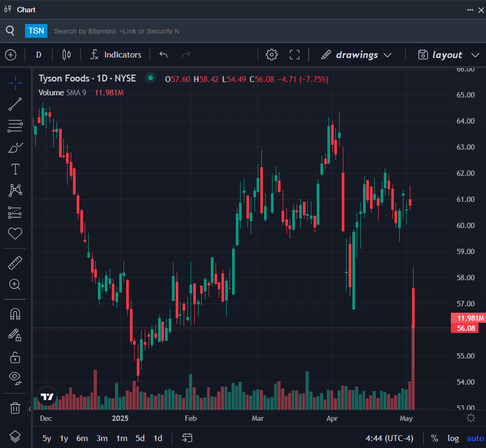This screenshot has height=448, width=486.
Task: Select the text annotation tool
Action: [x=15, y=169]
